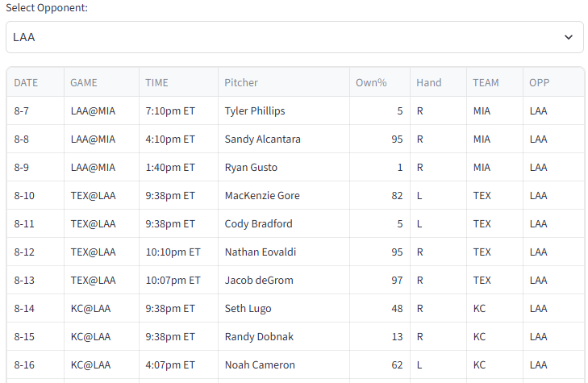Open the Select Opponent dropdown chevron
This screenshot has width=588, height=383.
[x=569, y=37]
